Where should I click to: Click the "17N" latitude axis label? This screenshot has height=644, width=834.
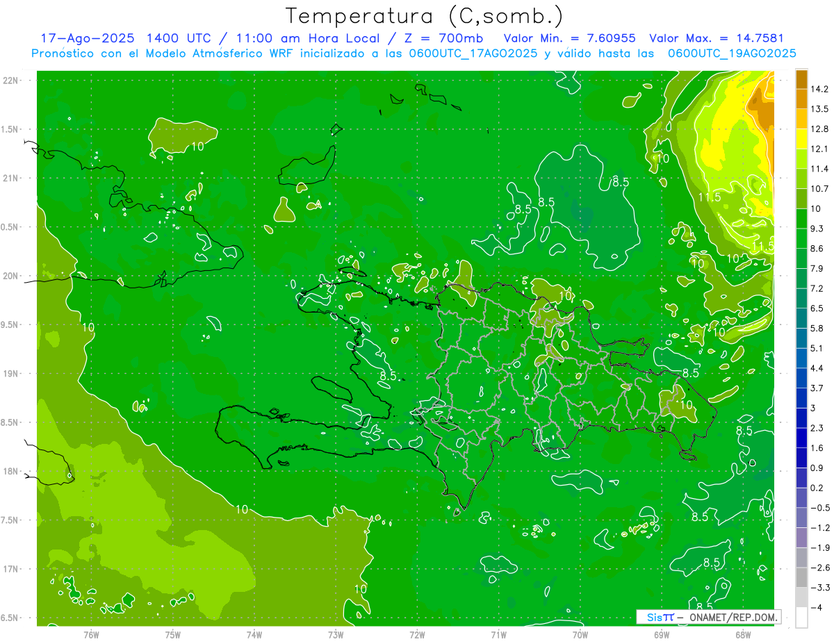[10, 569]
